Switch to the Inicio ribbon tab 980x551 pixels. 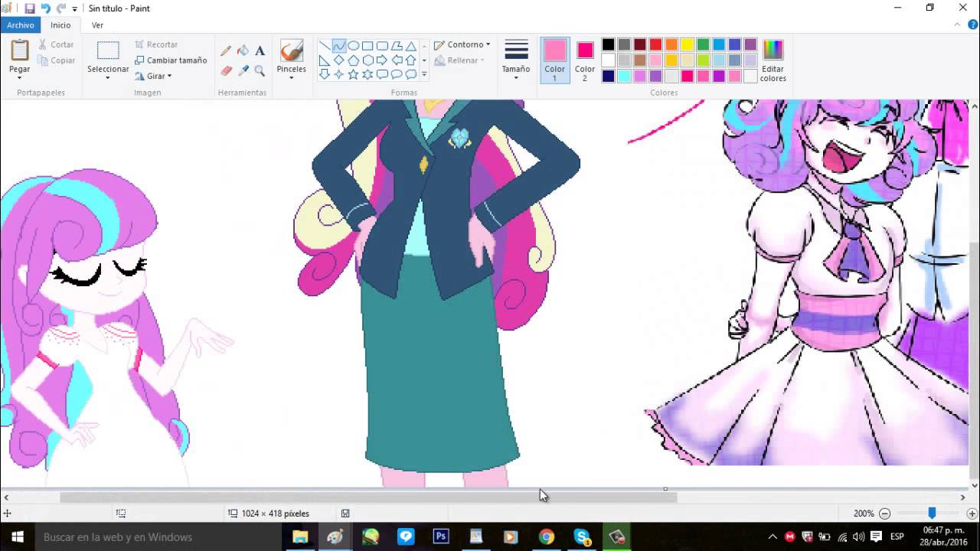pyautogui.click(x=60, y=25)
